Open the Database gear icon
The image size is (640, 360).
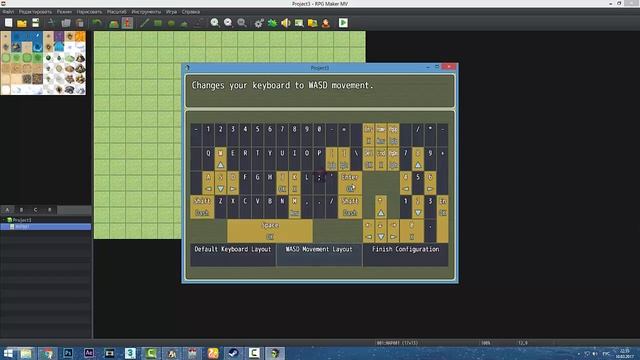(259, 23)
